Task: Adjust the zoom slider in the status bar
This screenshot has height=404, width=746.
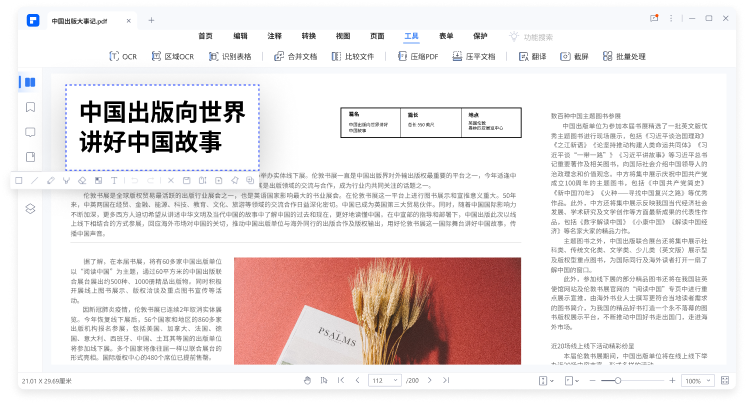Action: [618, 381]
